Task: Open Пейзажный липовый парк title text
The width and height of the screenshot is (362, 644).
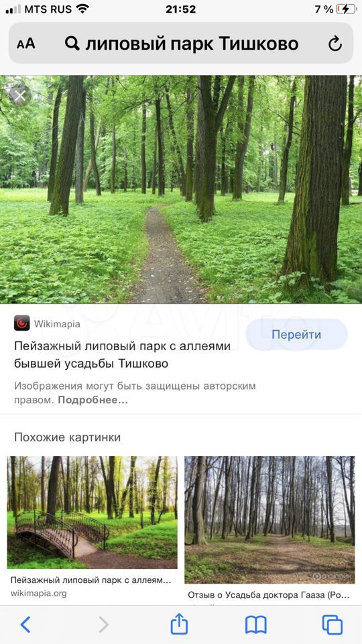Action: [122, 355]
